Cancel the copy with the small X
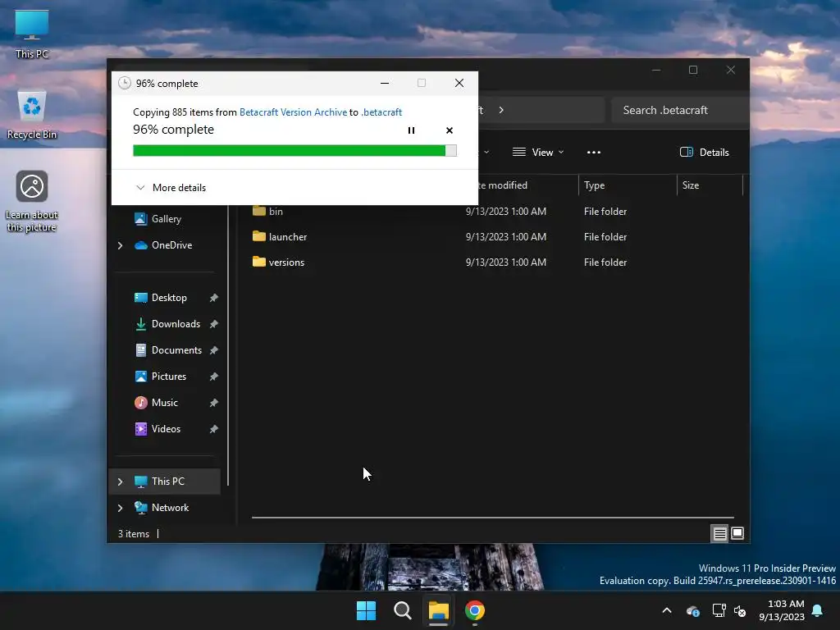The image size is (840, 630). tap(449, 130)
